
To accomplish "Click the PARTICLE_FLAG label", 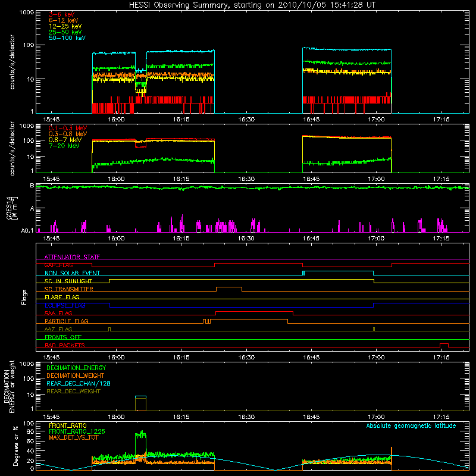I will point(67,321).
